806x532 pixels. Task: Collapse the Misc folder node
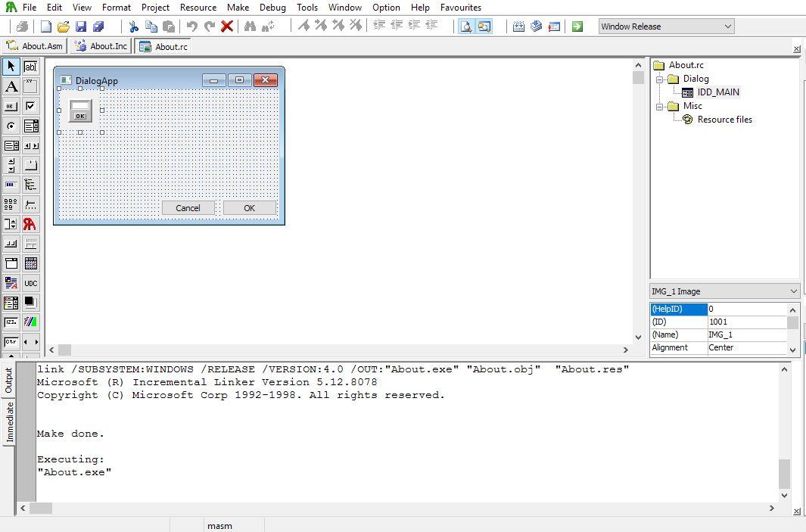(x=659, y=106)
